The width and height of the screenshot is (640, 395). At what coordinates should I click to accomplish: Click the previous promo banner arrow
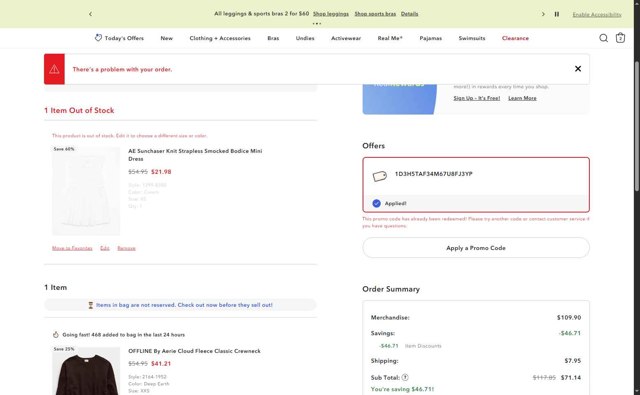tap(90, 14)
